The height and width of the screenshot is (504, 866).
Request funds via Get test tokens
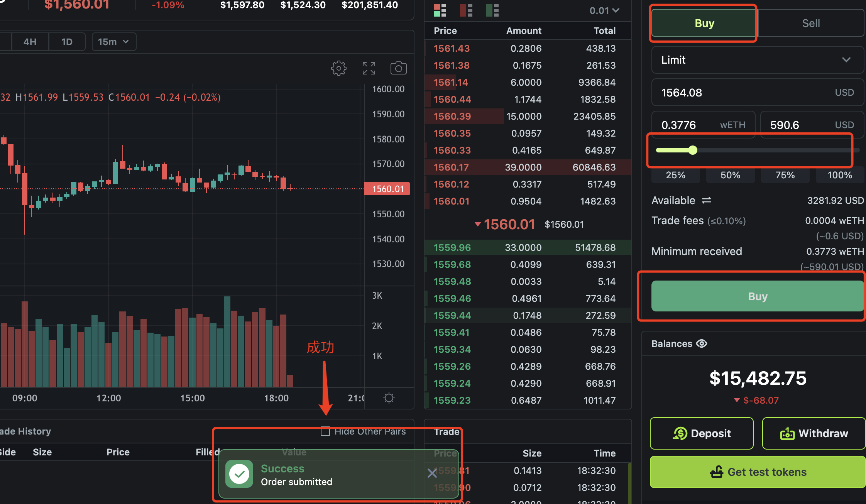[x=758, y=472]
